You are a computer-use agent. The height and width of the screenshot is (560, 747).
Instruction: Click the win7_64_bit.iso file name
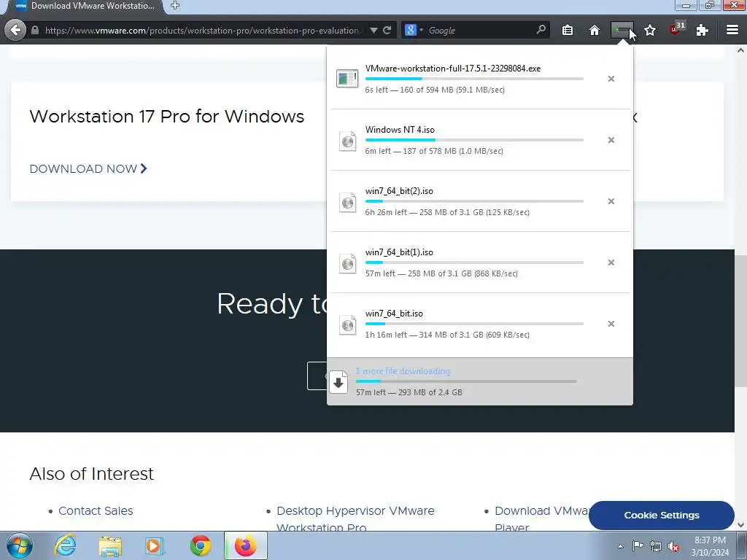click(x=394, y=314)
